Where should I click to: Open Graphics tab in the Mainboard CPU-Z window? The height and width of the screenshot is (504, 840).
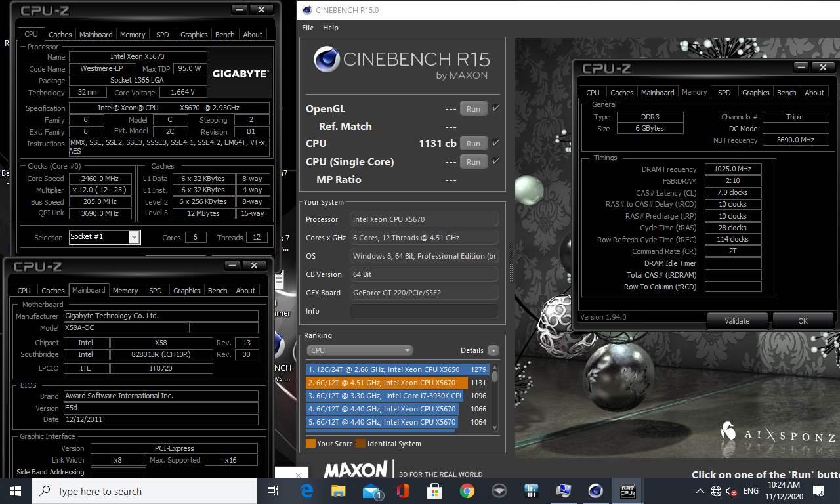pyautogui.click(x=187, y=291)
